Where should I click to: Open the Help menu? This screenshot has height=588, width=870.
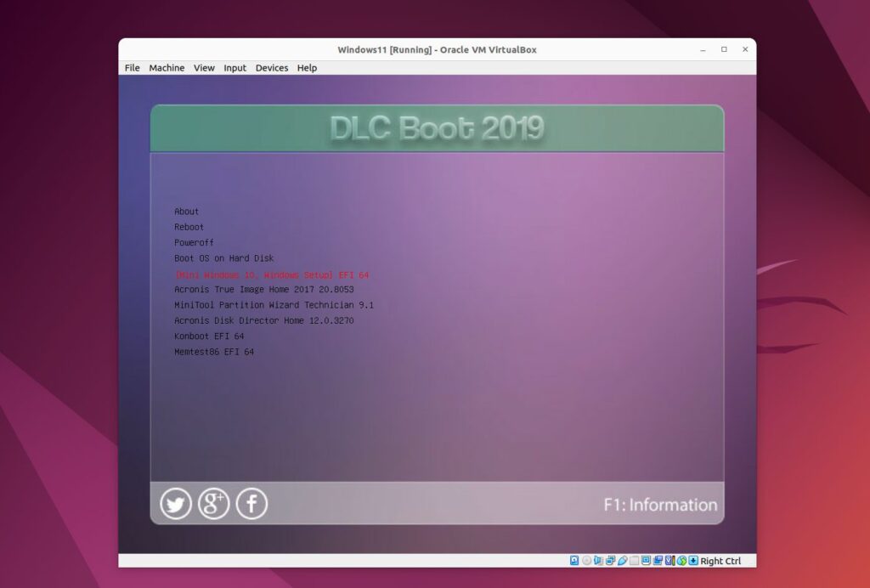[x=306, y=68]
